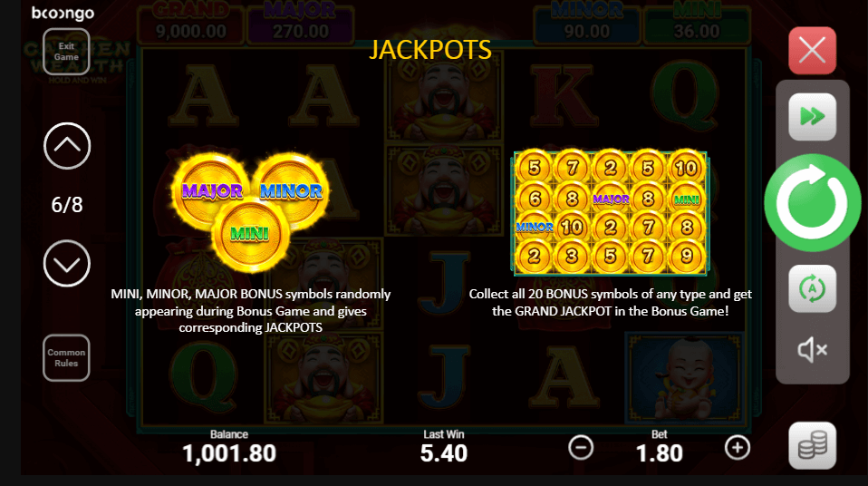
Task: Click the bet amount 1.80
Action: point(659,453)
